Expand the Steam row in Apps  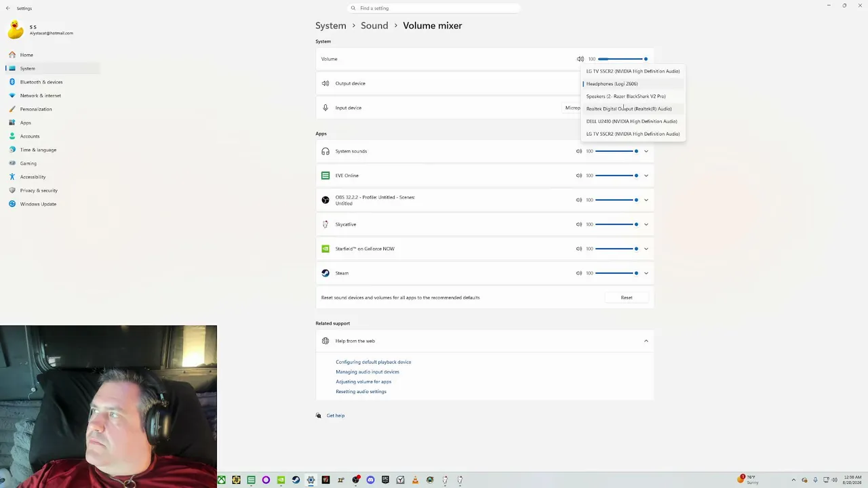pos(646,273)
